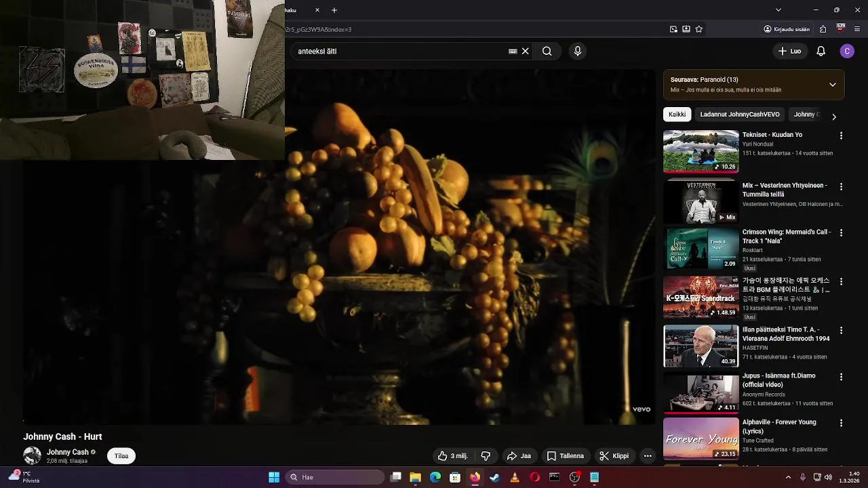Image resolution: width=868 pixels, height=488 pixels.
Task: Open the uBlock extension icon showing 579
Action: point(841,28)
